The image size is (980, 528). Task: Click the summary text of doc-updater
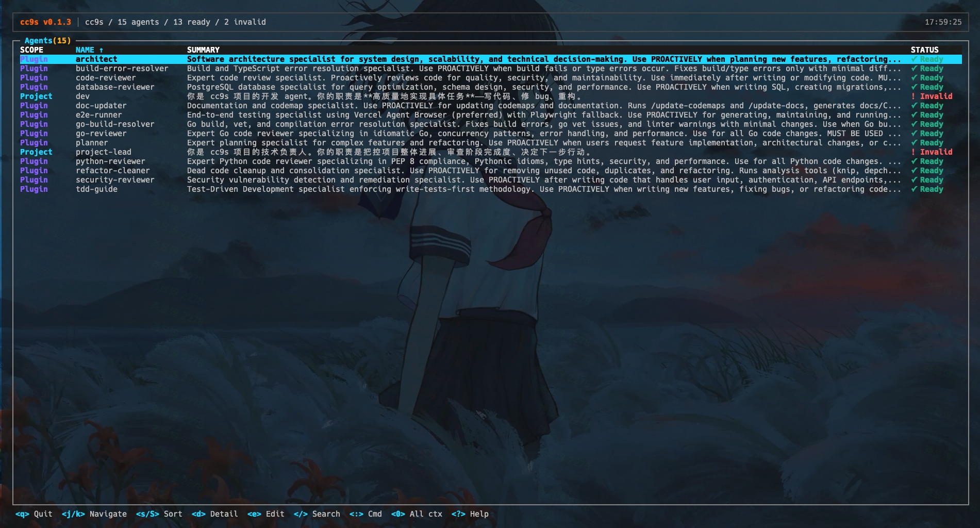click(x=544, y=106)
